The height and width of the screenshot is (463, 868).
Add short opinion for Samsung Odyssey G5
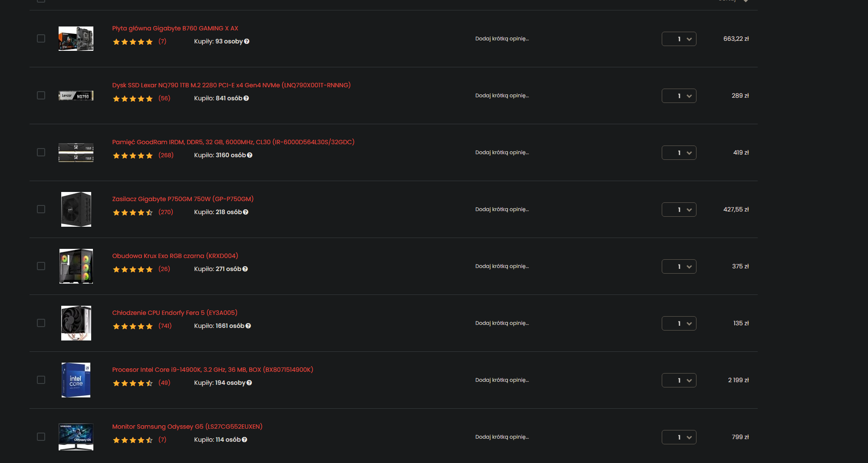coord(502,437)
